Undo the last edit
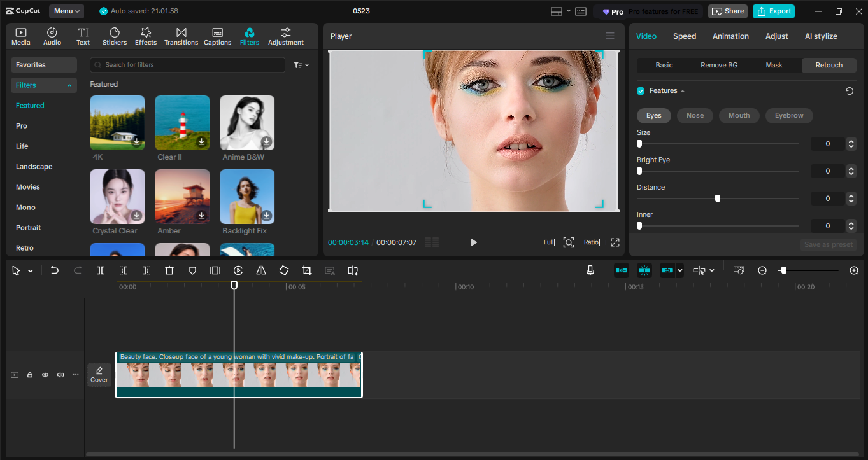Screen dimensions: 868x460 pos(54,270)
